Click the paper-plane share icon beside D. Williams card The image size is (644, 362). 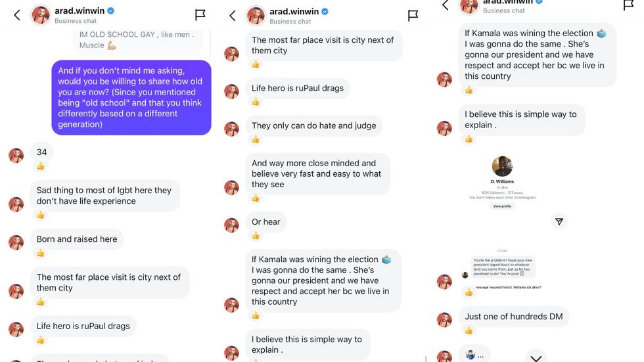(x=559, y=222)
